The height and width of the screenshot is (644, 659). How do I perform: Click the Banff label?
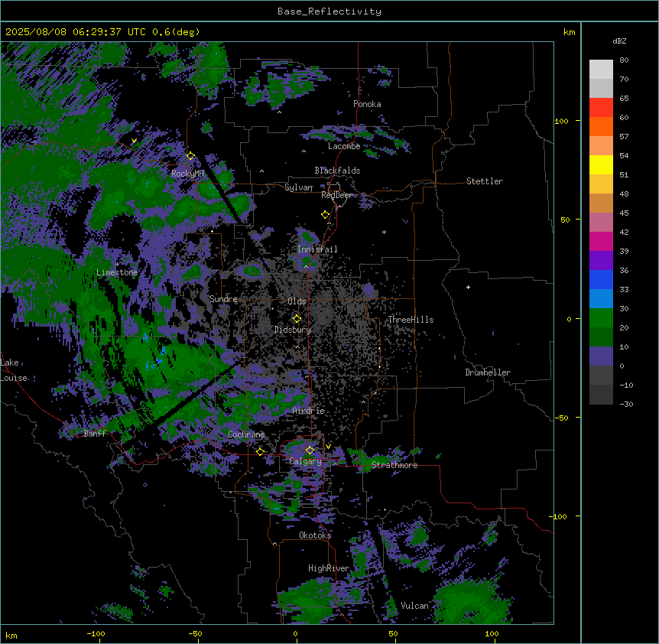[95, 434]
